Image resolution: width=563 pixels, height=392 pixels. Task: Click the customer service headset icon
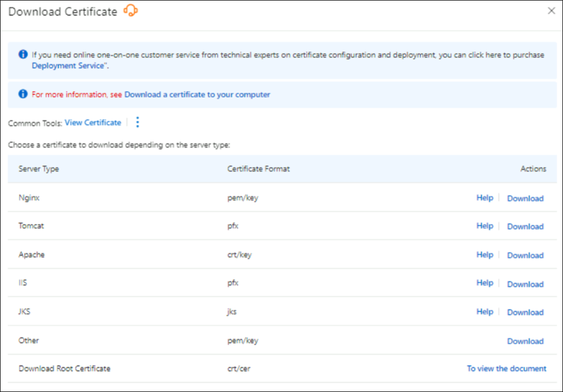click(130, 11)
